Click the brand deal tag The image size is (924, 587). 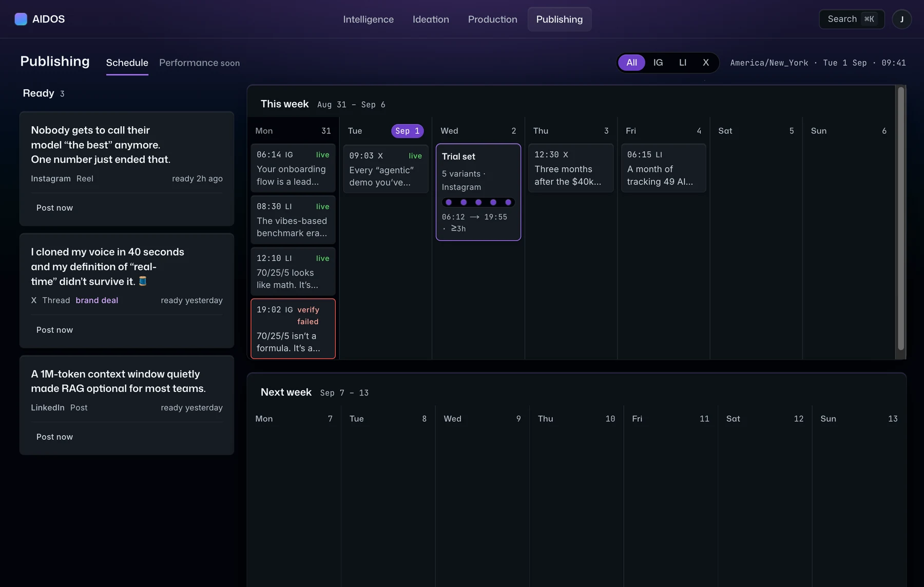click(x=97, y=300)
